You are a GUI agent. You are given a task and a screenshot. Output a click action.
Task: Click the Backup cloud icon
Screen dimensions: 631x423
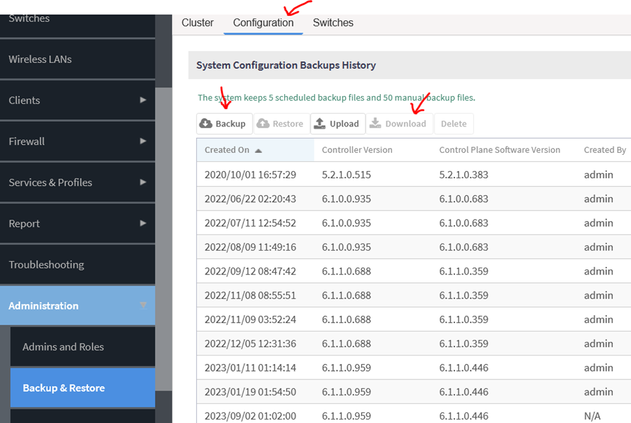pos(206,124)
